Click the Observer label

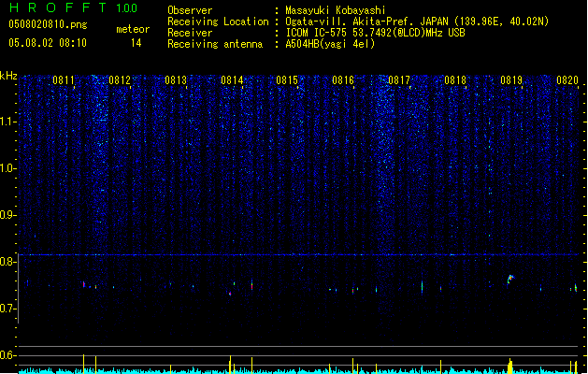click(190, 10)
